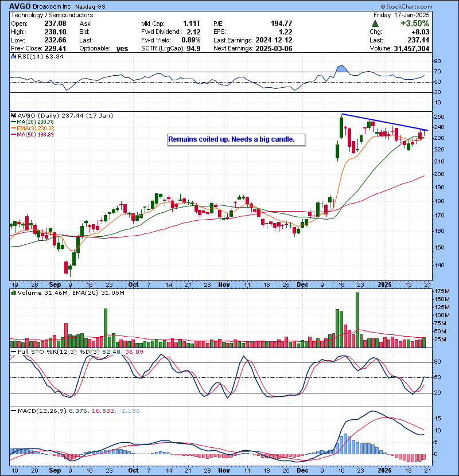This screenshot has height=476, width=459.
Task: Select the Fwd Dividend value 2.12
Action: [x=193, y=32]
